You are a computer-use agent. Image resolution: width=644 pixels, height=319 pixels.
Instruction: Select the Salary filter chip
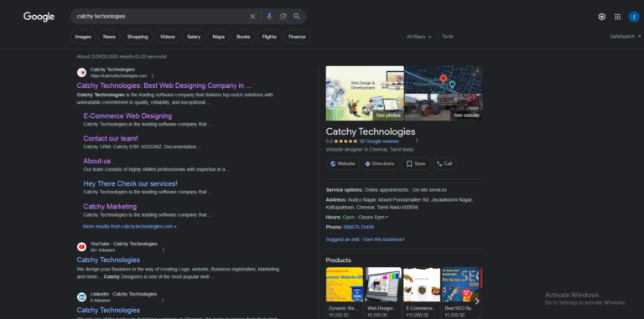point(194,37)
